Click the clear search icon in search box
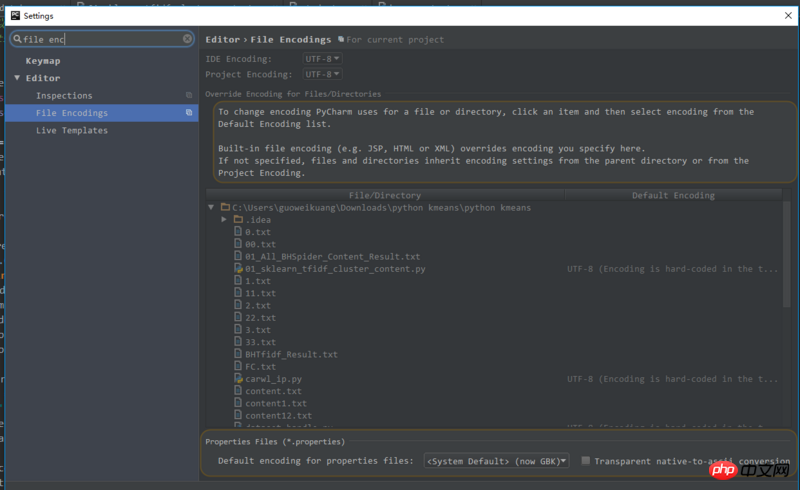 point(187,39)
